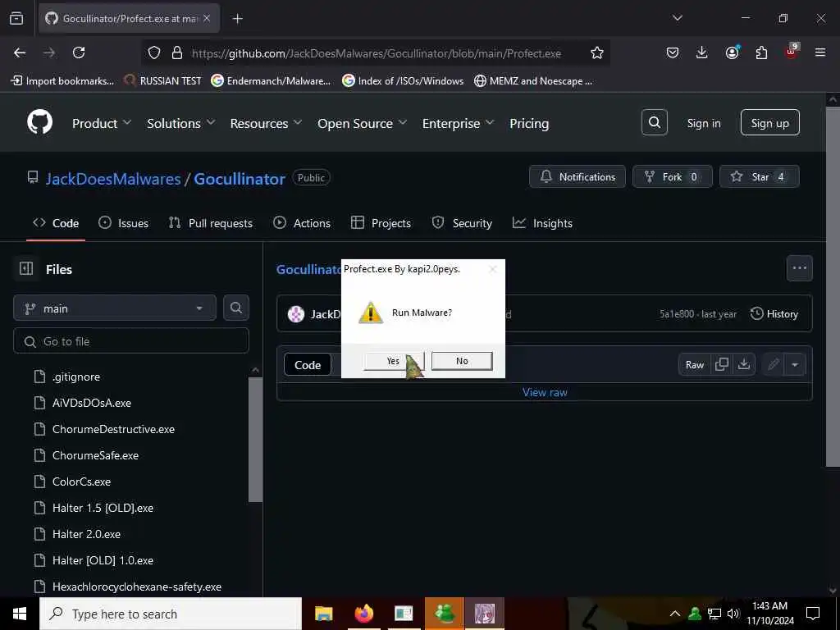Click the pencil edit file icon
Viewport: 840px width, 630px height.
point(773,364)
